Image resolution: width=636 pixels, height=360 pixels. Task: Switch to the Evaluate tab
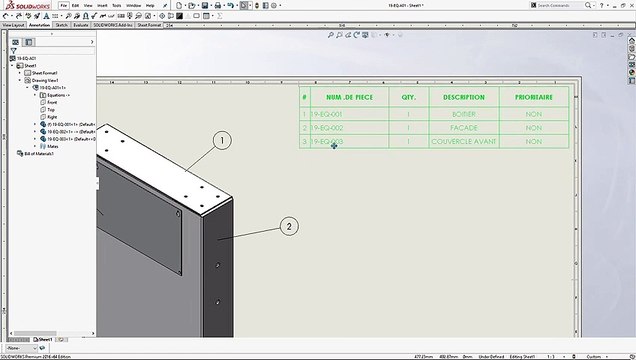point(81,25)
